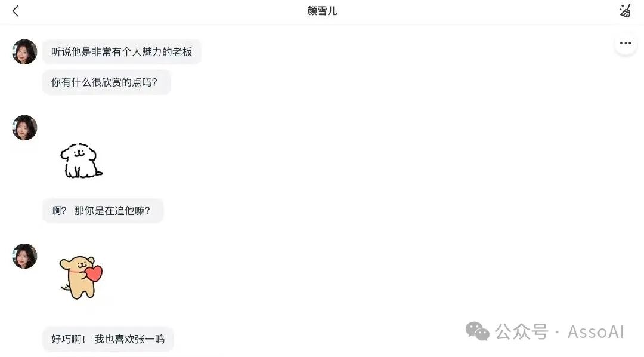Click the 公众号 watermark text

(522, 331)
